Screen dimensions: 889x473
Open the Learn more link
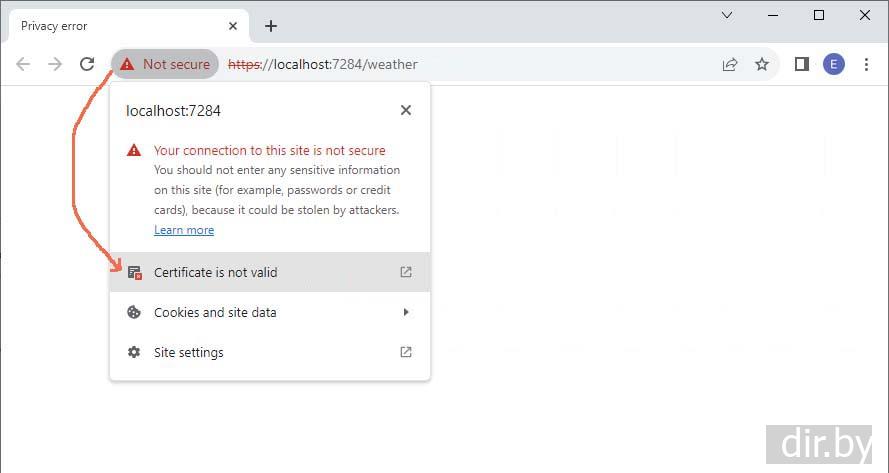(184, 230)
